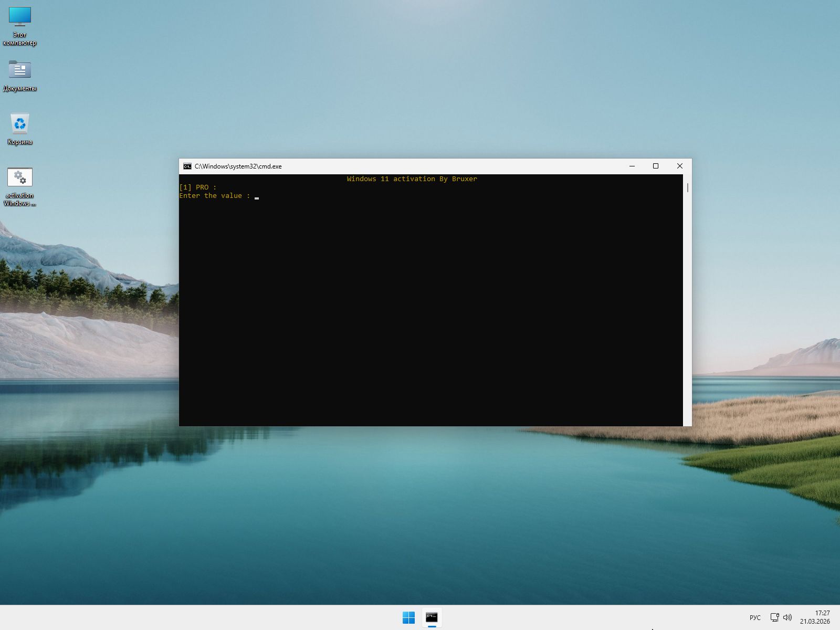Click the Корзина recycle bin icon
The height and width of the screenshot is (630, 840).
point(20,124)
